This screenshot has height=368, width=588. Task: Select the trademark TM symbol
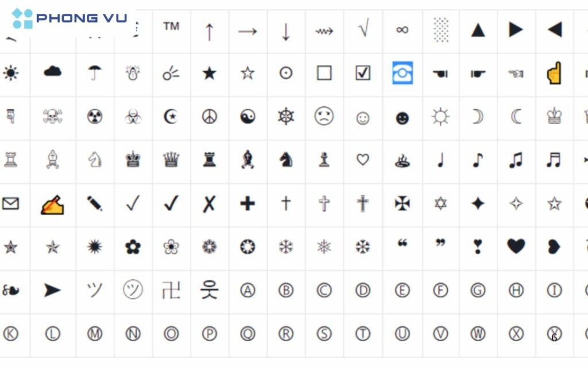point(171,26)
